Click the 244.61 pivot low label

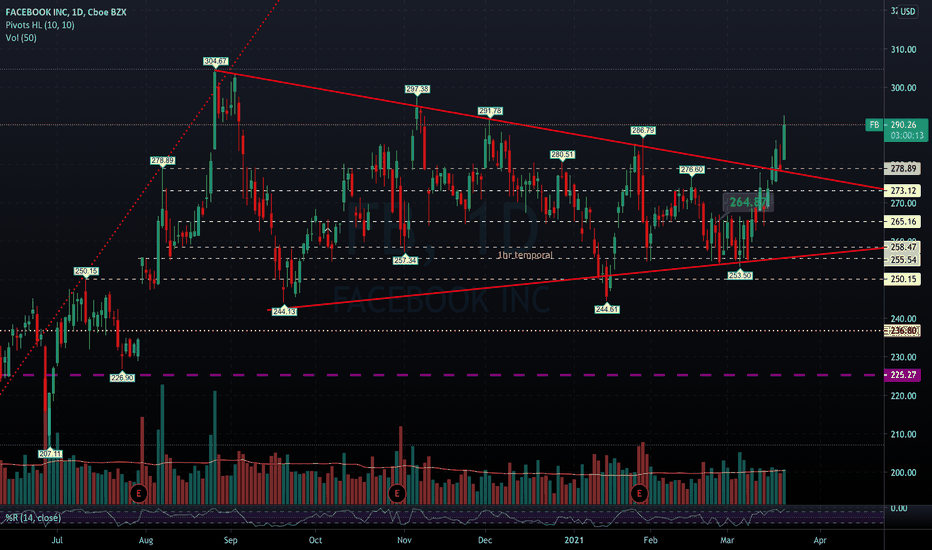[x=607, y=309]
